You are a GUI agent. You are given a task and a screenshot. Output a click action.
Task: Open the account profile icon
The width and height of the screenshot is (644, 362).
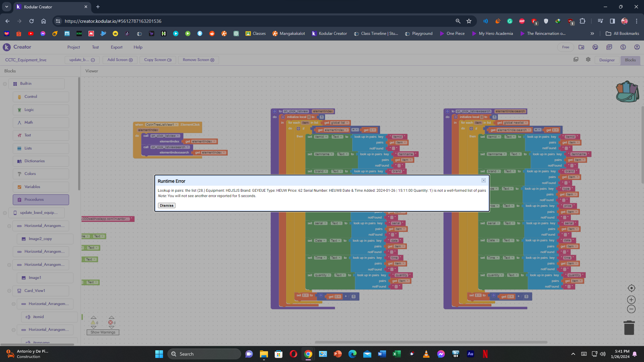(x=637, y=47)
